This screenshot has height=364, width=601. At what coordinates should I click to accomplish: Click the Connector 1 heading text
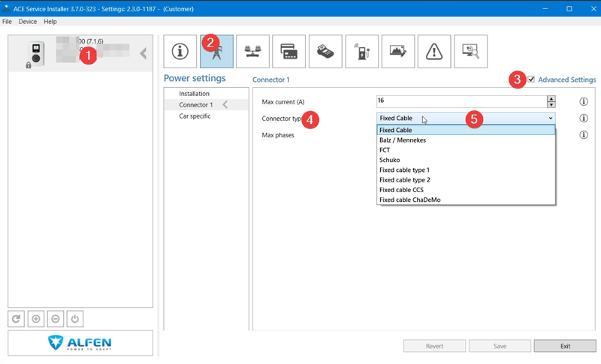click(271, 80)
